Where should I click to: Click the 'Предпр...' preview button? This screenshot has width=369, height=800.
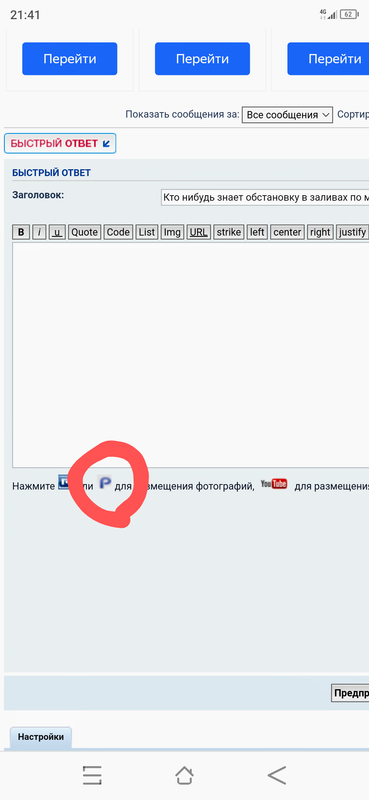[x=350, y=693]
